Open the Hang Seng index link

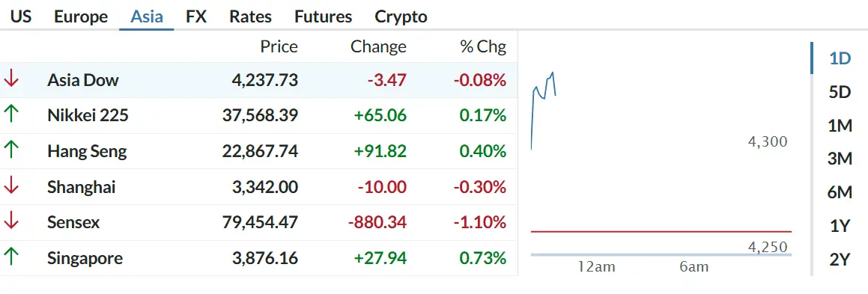(87, 151)
